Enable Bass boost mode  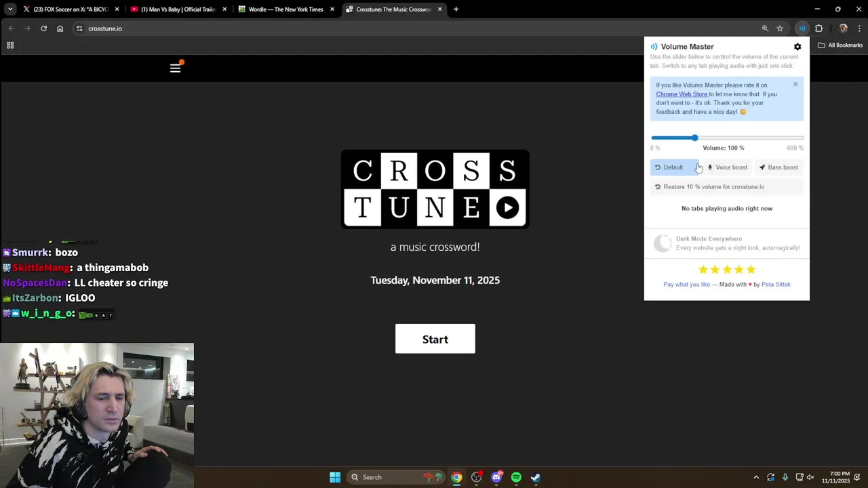778,167
